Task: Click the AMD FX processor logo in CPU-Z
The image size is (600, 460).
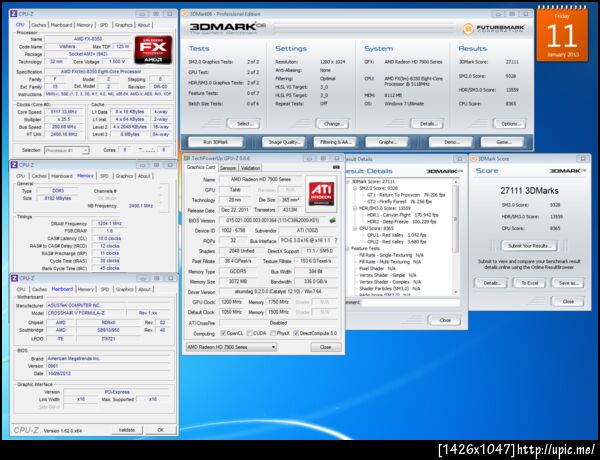Action: [x=153, y=50]
